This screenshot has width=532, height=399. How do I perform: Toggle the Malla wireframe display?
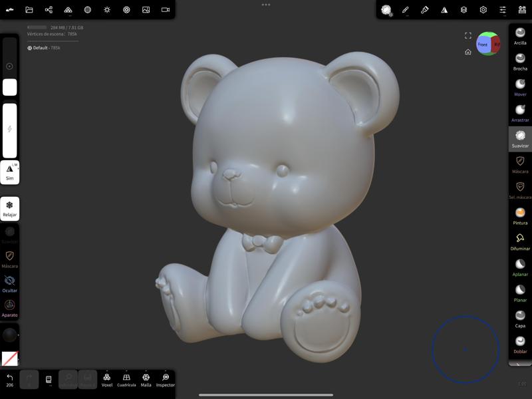coord(146,380)
